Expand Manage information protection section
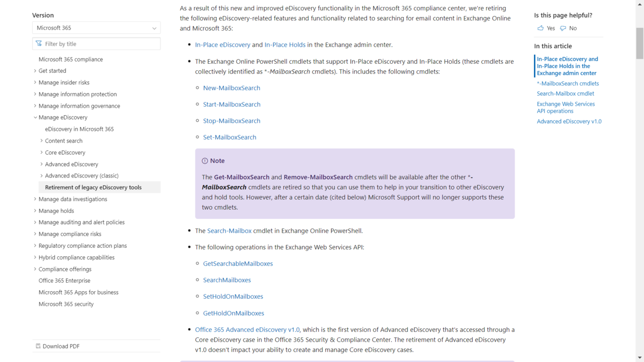Viewport: 644px width, 362px height. pos(35,94)
